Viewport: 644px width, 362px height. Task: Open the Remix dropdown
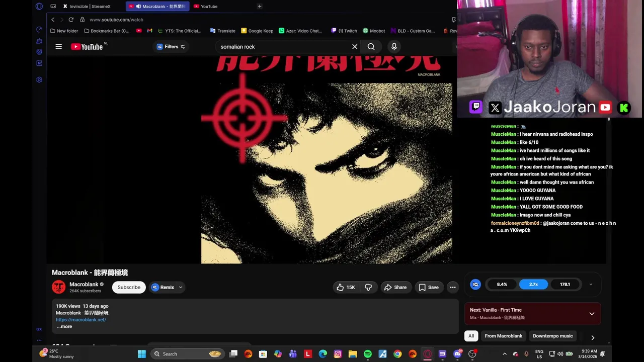pos(167,287)
